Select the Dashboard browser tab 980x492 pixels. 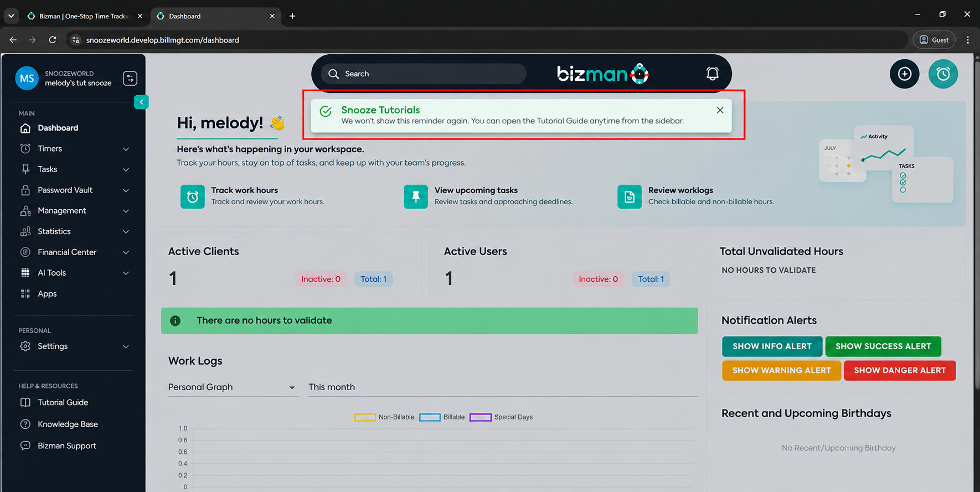(216, 16)
